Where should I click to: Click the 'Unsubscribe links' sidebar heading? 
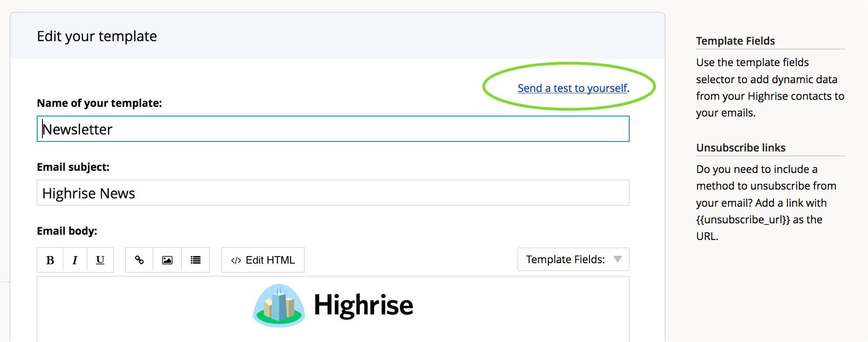point(741,148)
